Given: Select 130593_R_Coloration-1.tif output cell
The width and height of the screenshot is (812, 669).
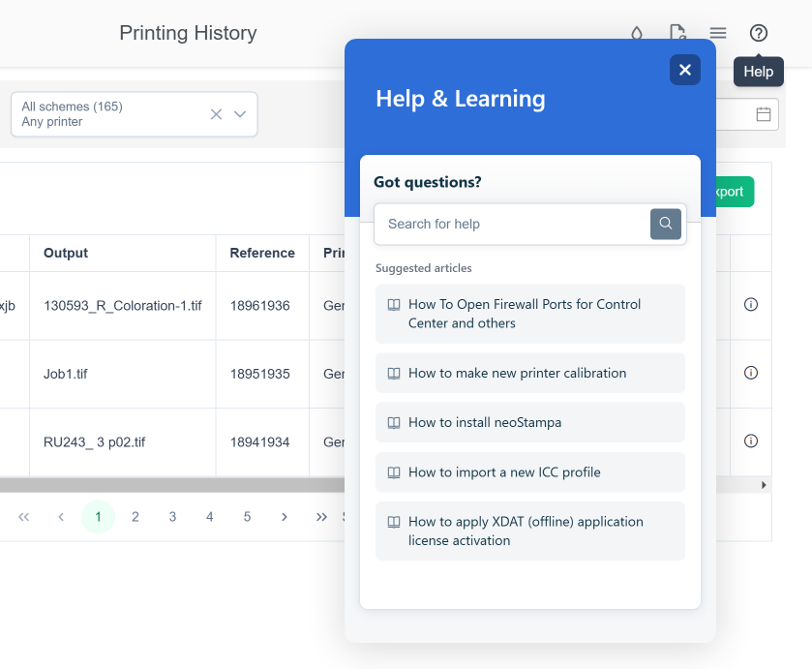Looking at the screenshot, I should tap(123, 306).
